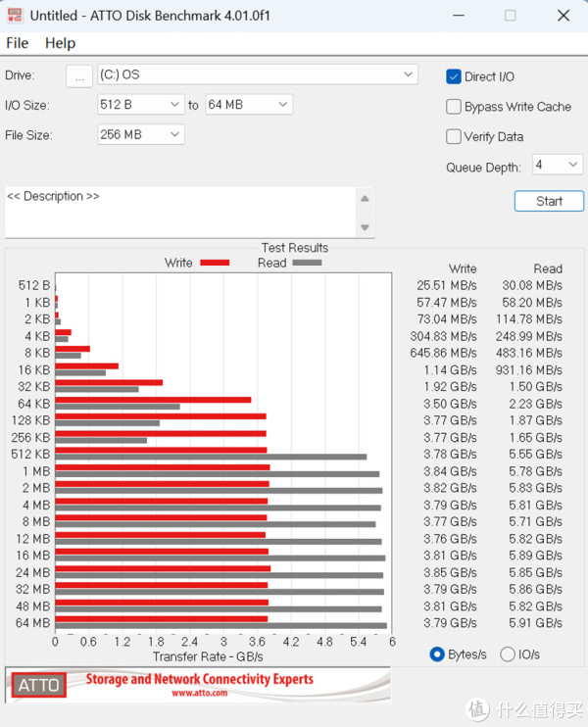
Task: Click the ATTO logo in the banner
Action: 37,685
